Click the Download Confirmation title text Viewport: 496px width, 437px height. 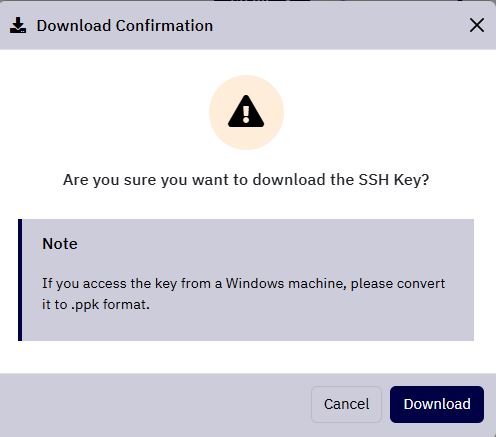click(x=125, y=26)
